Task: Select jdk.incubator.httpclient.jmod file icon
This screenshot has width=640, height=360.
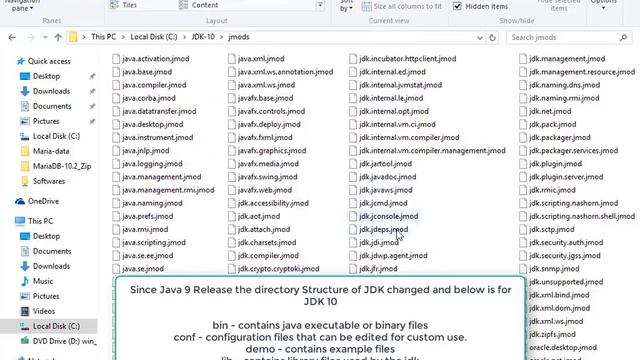Action: click(x=353, y=59)
